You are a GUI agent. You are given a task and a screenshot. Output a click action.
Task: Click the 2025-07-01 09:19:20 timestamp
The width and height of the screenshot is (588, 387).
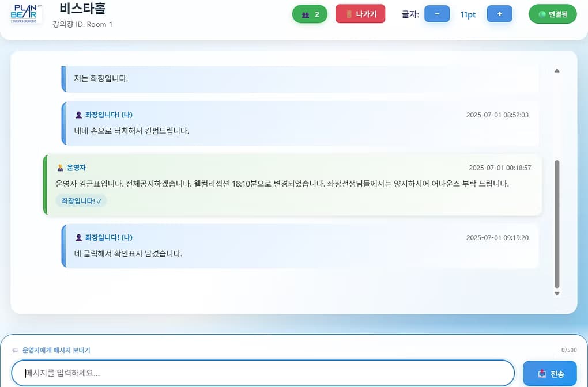(497, 237)
